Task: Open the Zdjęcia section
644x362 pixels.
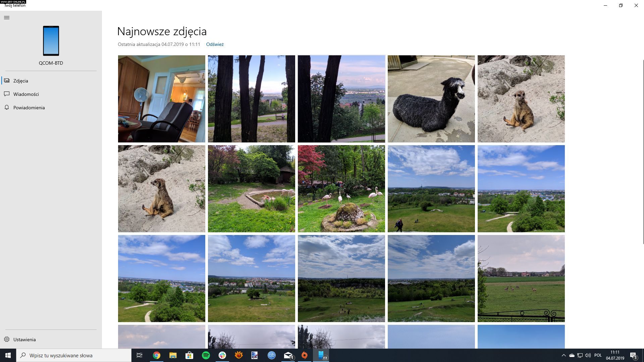Action: tap(20, 81)
